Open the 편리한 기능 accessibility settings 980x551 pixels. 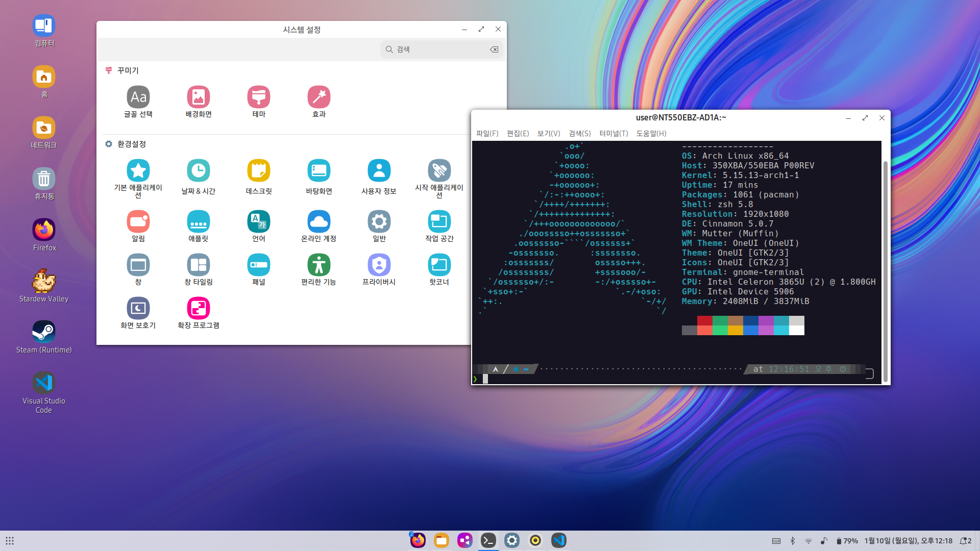[x=319, y=265]
